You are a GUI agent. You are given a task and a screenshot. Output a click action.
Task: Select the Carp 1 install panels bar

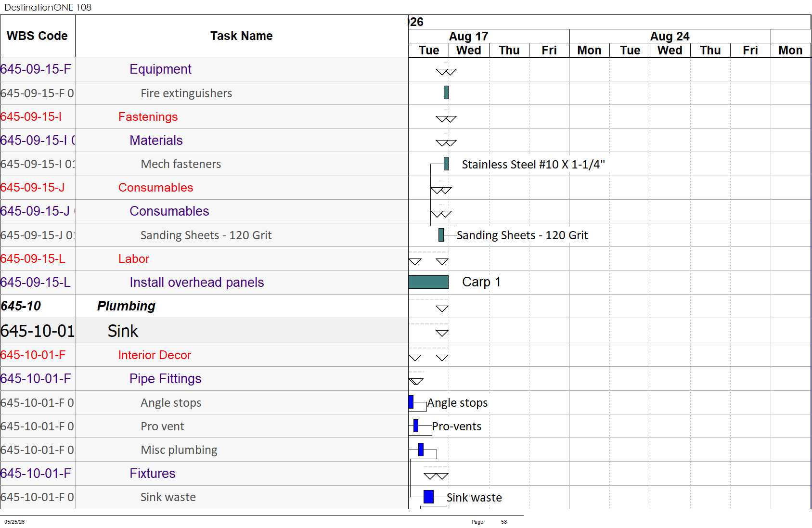point(428,282)
